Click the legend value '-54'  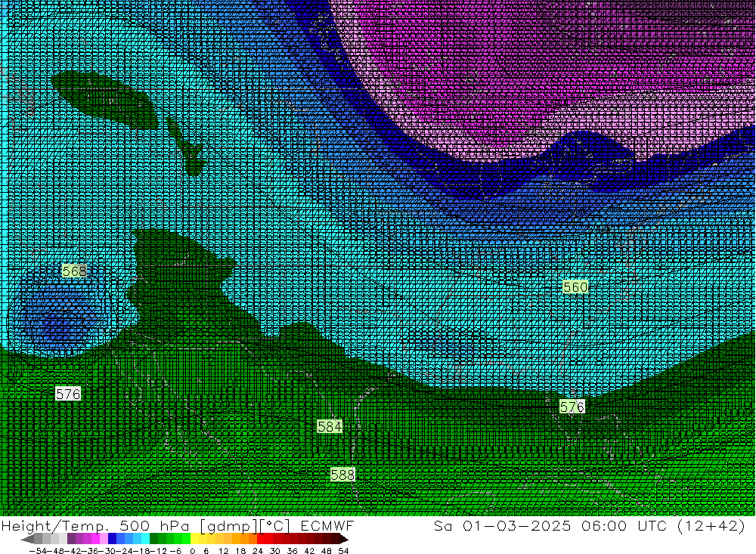pos(38,551)
